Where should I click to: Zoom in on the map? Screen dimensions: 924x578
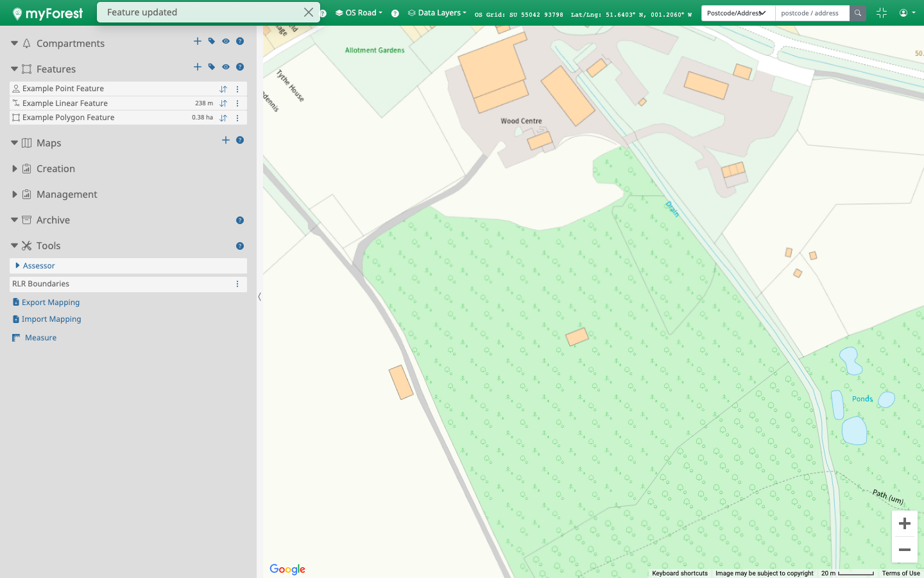click(x=905, y=524)
